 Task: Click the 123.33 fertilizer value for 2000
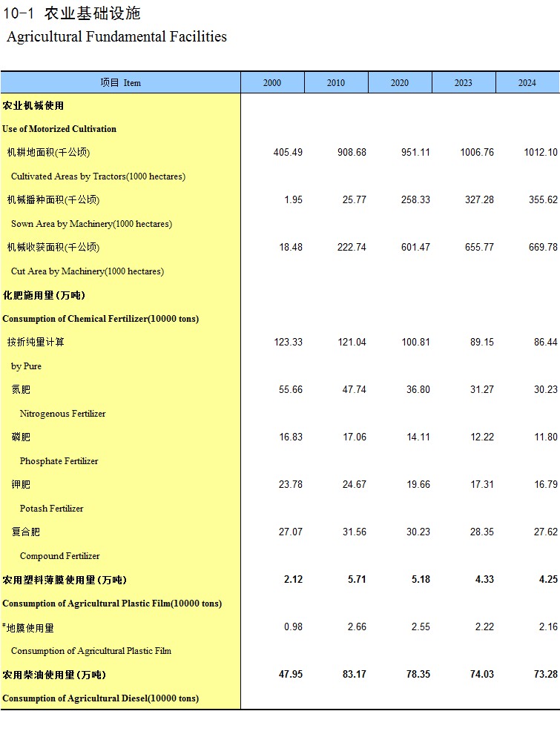pyautogui.click(x=288, y=343)
